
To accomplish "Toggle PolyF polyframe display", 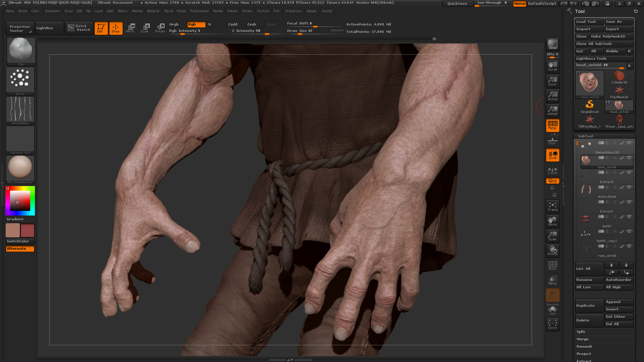I will click(552, 265).
